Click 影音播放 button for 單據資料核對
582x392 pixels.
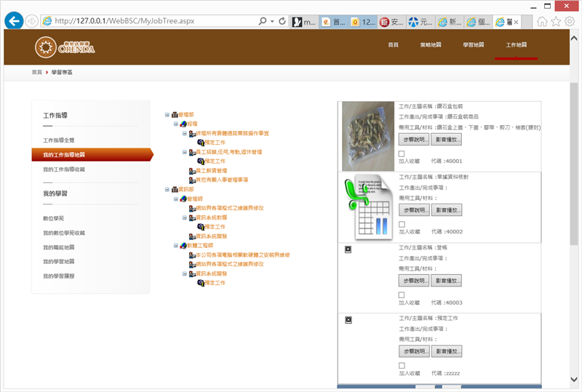tap(447, 209)
